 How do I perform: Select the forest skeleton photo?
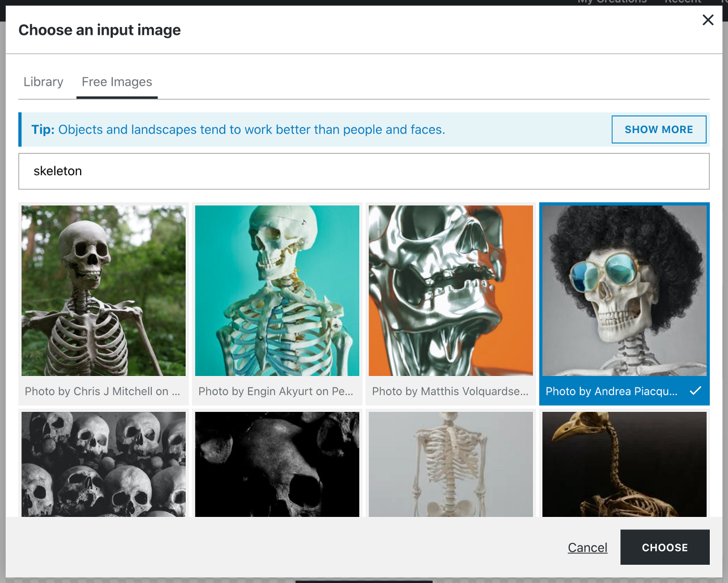coord(103,291)
